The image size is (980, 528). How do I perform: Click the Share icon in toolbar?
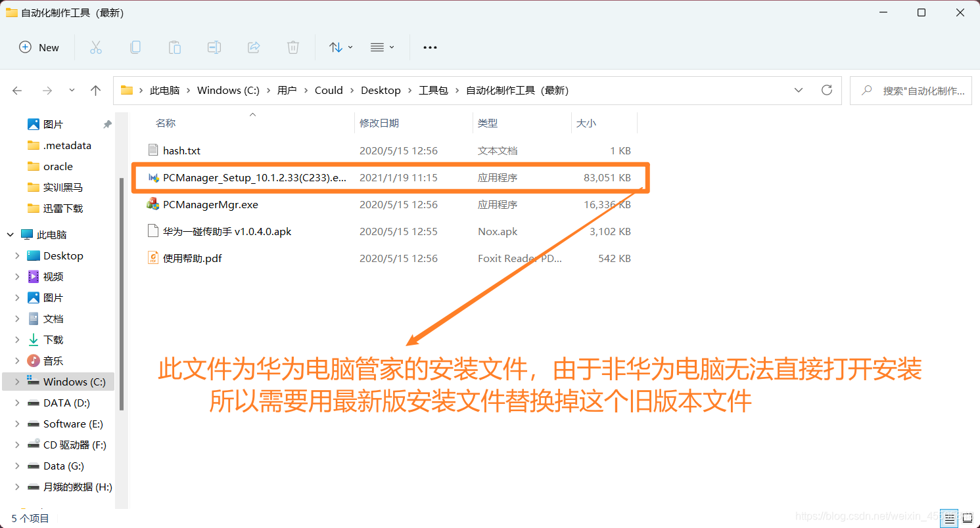click(x=254, y=47)
